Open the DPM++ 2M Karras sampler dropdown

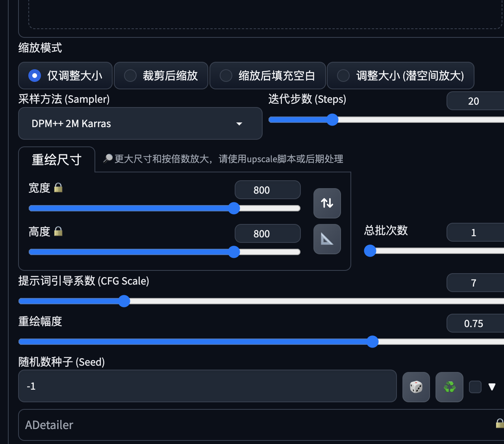point(140,124)
